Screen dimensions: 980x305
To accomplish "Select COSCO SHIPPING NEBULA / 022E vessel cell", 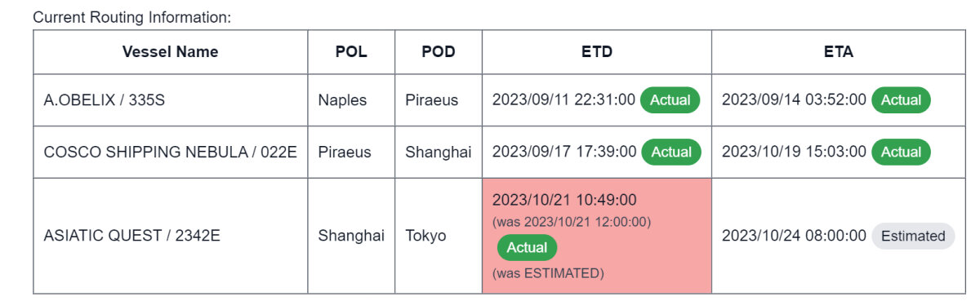I will tap(170, 152).
